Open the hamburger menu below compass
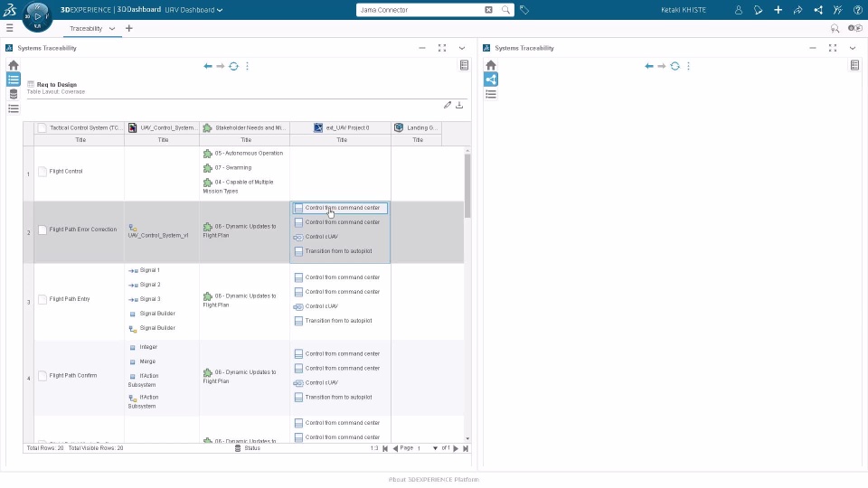Screen dimensions: 868x488 tap(9, 28)
